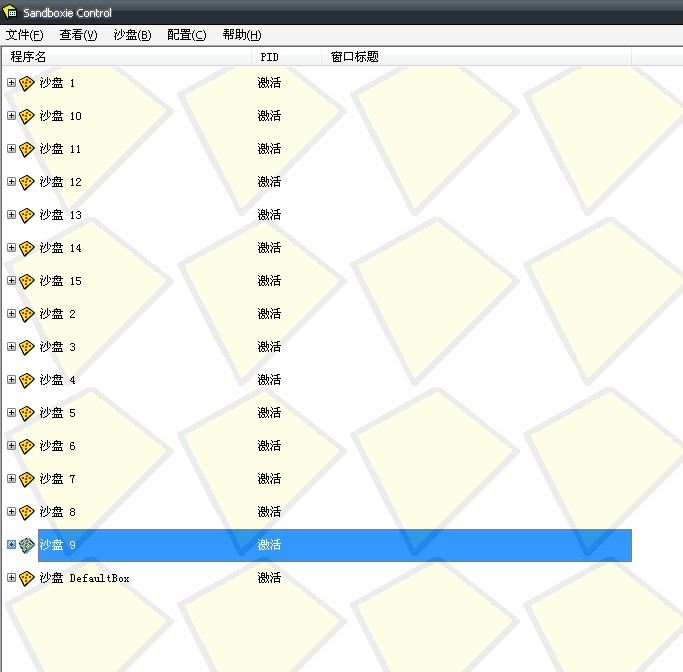Expand the 沙盘 14 tree node
The width and height of the screenshot is (683, 672).
pyautogui.click(x=11, y=247)
